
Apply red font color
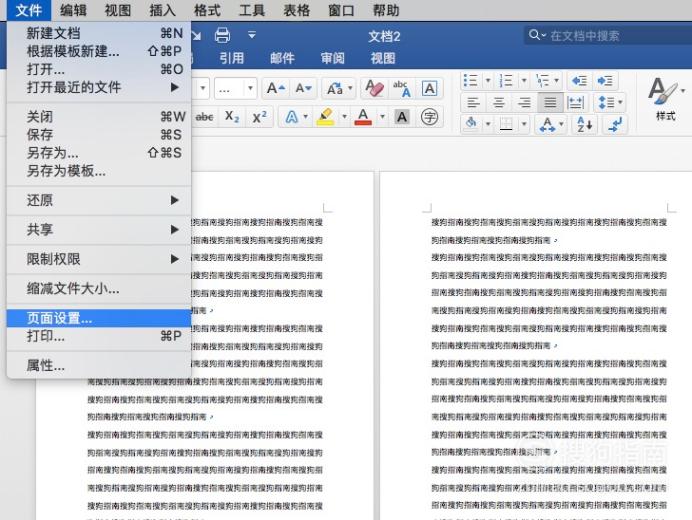[x=363, y=117]
